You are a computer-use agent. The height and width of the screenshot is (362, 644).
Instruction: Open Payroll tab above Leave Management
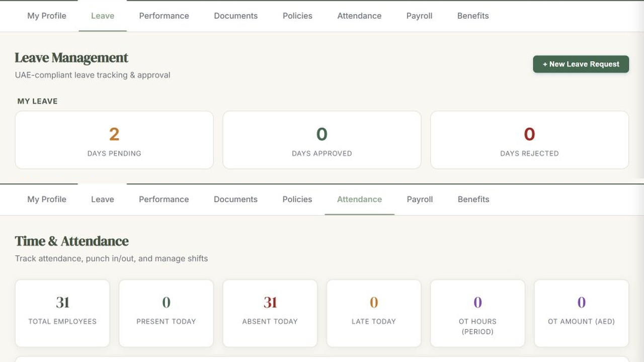coord(420,16)
